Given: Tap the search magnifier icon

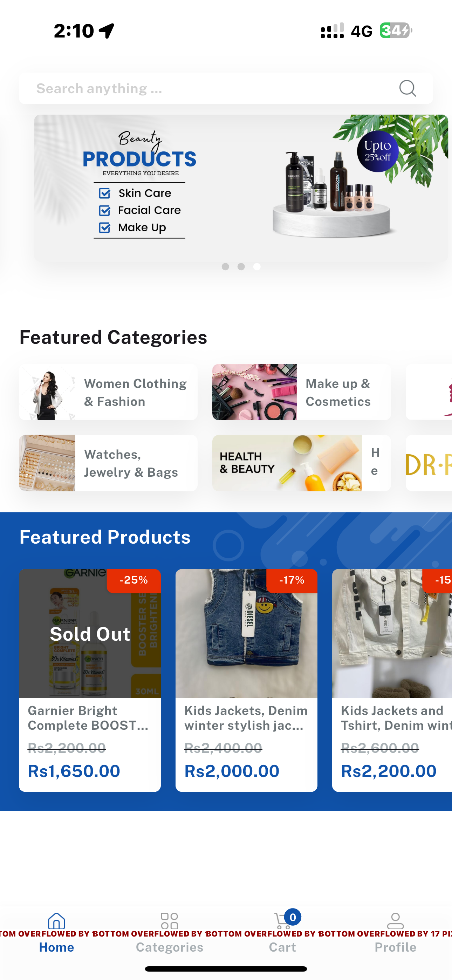Looking at the screenshot, I should tap(408, 88).
